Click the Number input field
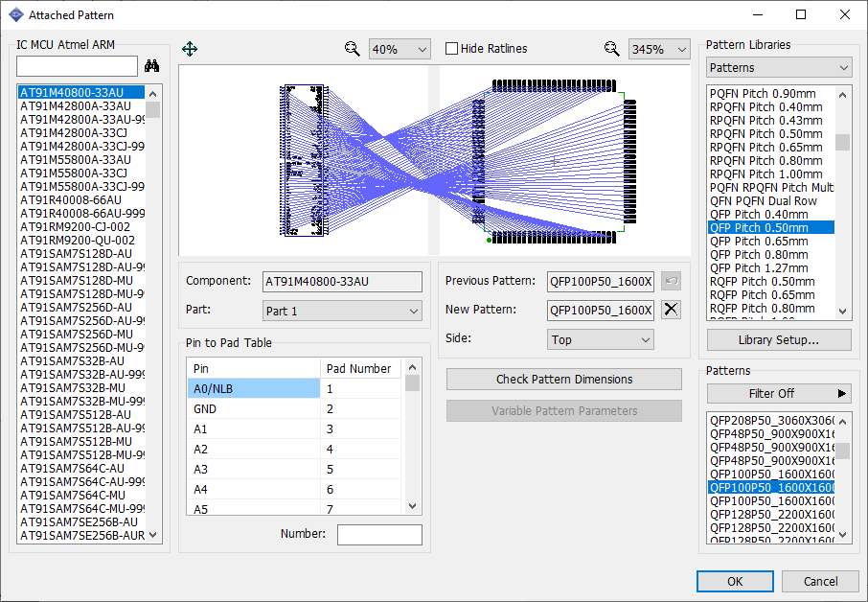Screen dimensions: 868x602 379,535
